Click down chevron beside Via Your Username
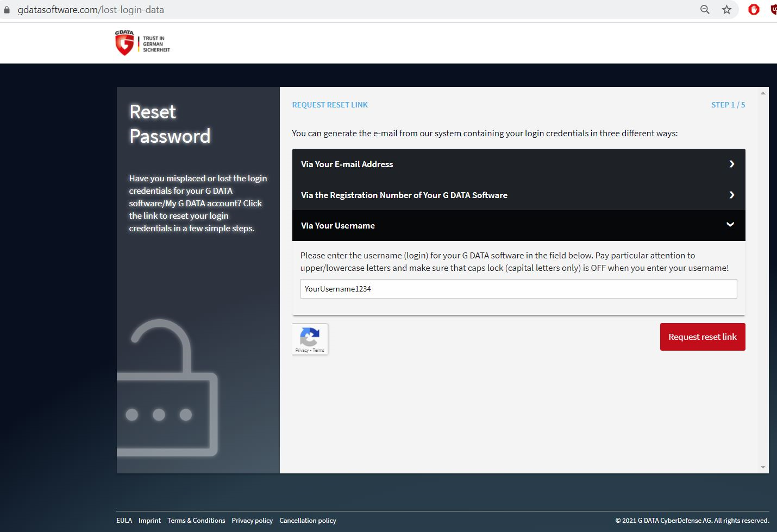Viewport: 777px width, 532px height. pos(730,225)
